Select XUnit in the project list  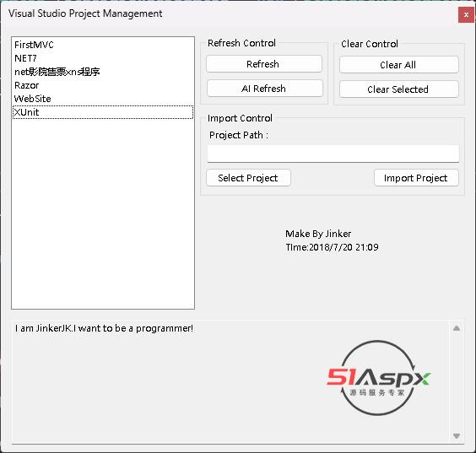coord(103,112)
